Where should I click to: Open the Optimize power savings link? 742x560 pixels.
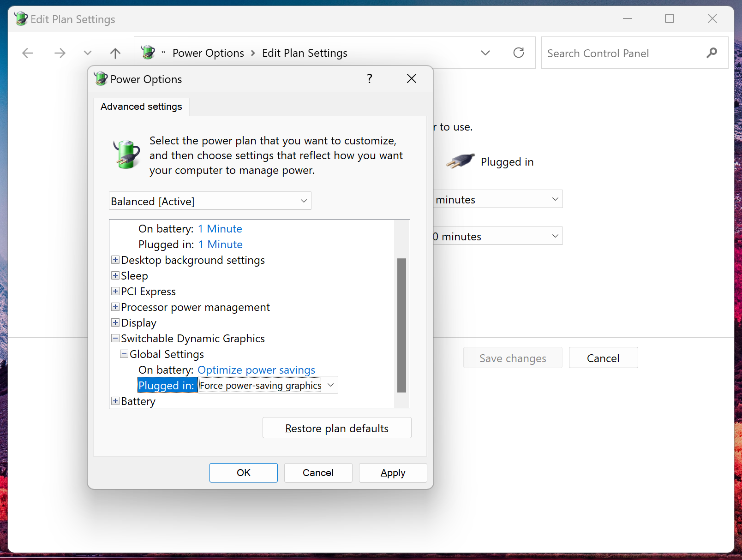point(256,369)
